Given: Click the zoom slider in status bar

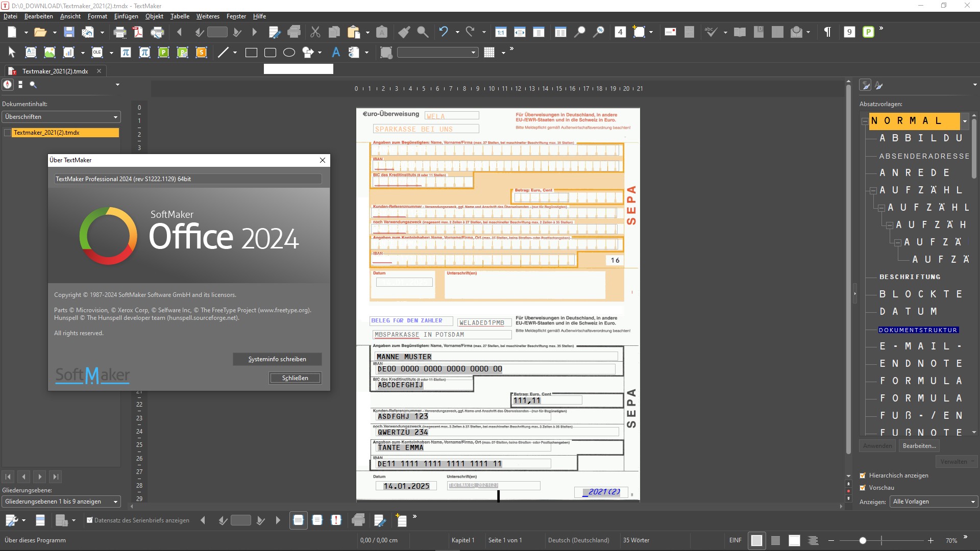Looking at the screenshot, I should (x=863, y=540).
